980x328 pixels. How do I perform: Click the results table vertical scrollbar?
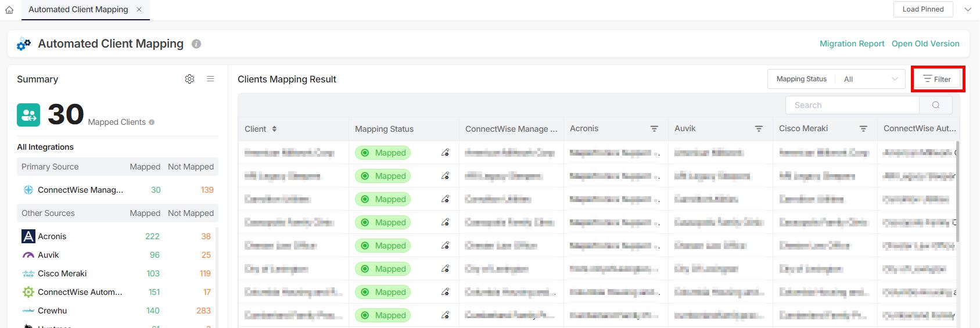(x=958, y=192)
